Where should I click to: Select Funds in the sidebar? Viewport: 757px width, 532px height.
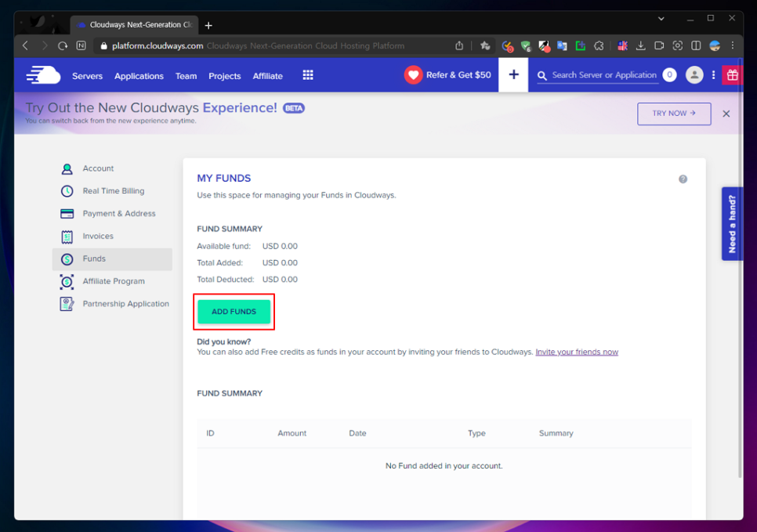tap(112, 259)
